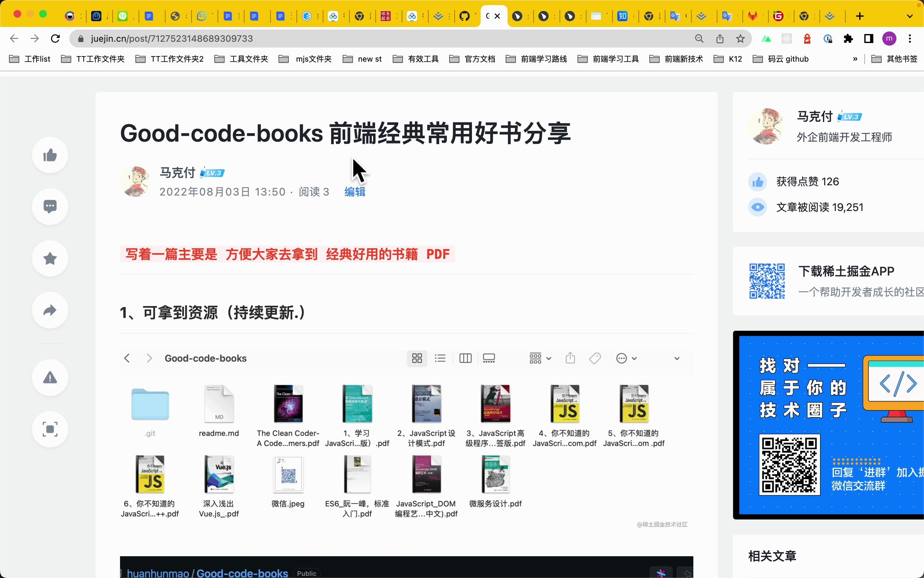Open new st bookmark folder
Screen dimensions: 924x578
coord(362,59)
